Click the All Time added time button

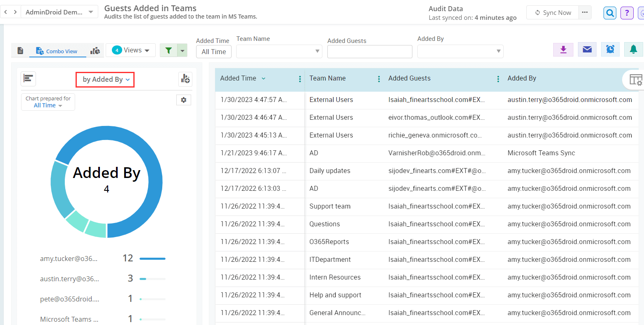point(213,52)
